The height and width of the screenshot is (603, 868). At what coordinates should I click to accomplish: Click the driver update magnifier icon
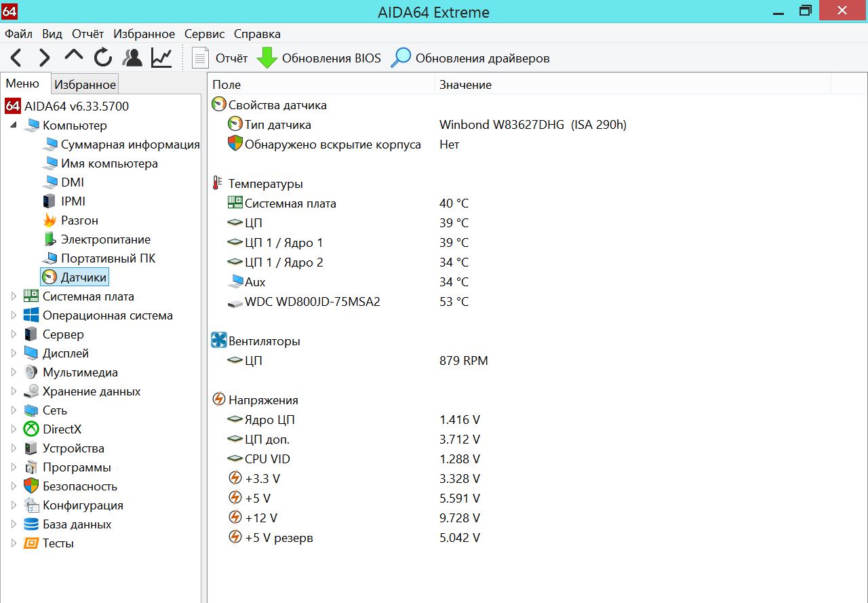pyautogui.click(x=401, y=58)
